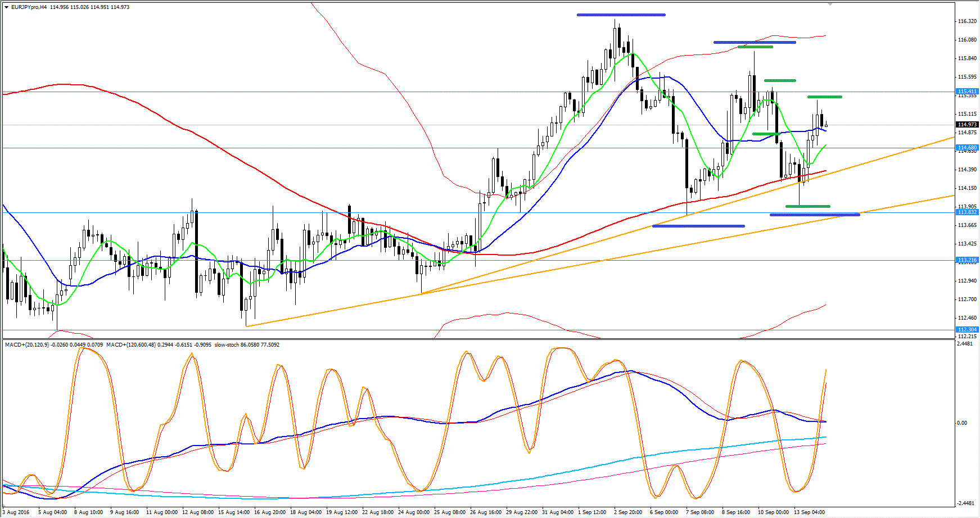Click the 113.216 price level label
This screenshot has height=518, width=980.
click(967, 260)
